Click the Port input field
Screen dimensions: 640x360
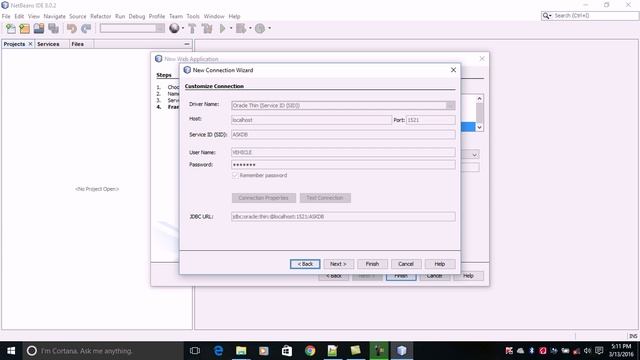click(431, 120)
